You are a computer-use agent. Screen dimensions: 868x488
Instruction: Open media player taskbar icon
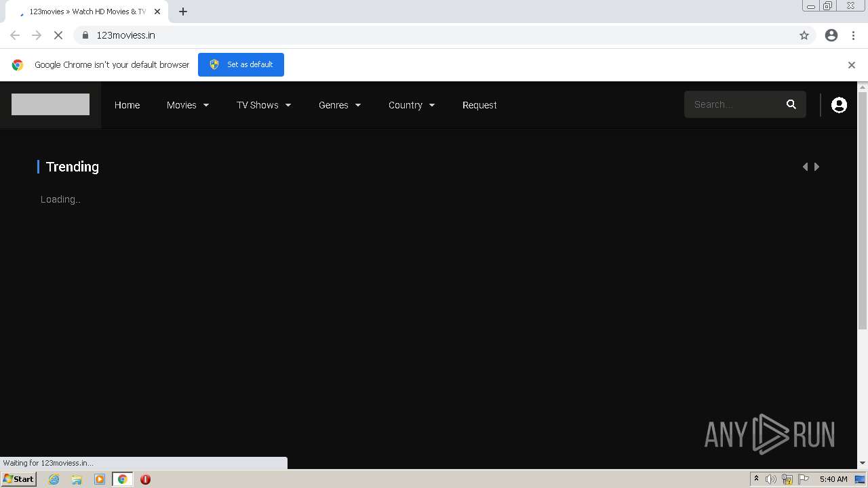click(100, 479)
